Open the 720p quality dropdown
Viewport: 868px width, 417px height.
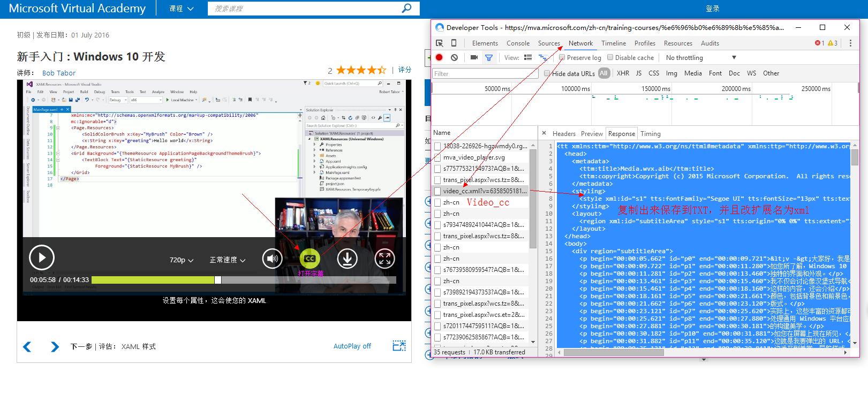182,260
